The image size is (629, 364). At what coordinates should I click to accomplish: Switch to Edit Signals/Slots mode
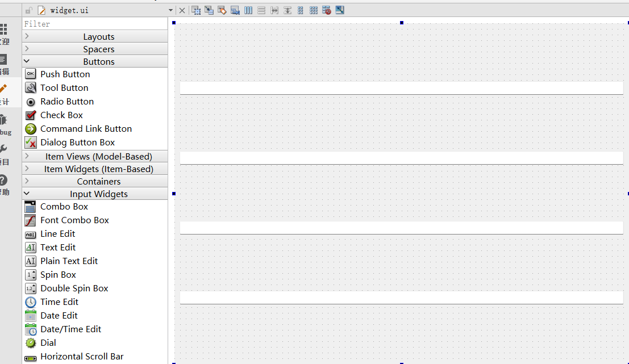click(x=209, y=10)
